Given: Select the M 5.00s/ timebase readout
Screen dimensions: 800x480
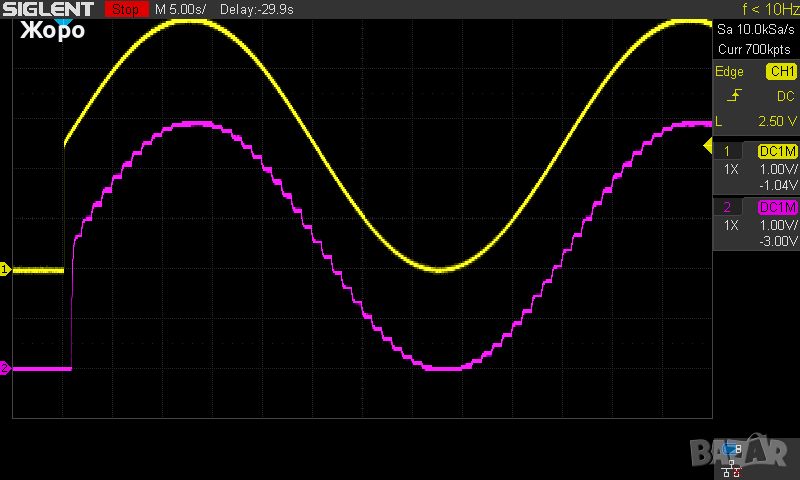Looking at the screenshot, I should [181, 9].
